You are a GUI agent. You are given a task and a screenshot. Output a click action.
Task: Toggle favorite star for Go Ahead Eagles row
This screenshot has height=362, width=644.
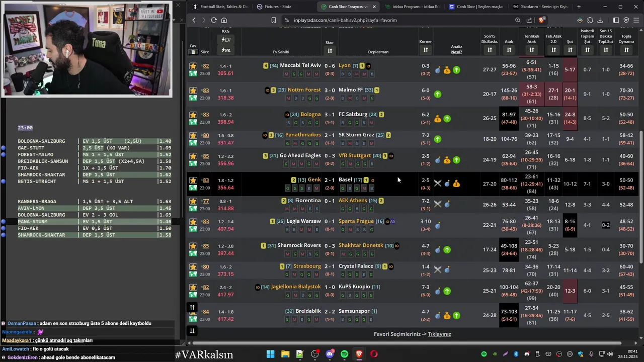pyautogui.click(x=193, y=156)
